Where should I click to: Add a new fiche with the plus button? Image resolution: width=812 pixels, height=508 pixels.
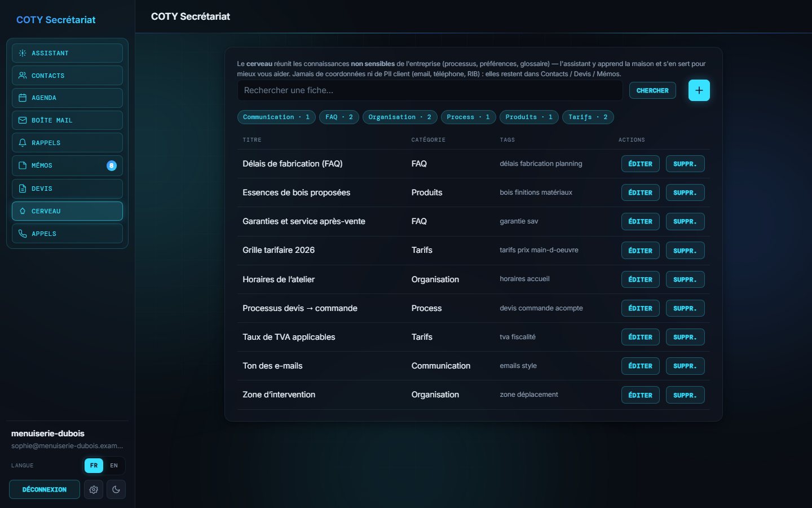tap(699, 90)
